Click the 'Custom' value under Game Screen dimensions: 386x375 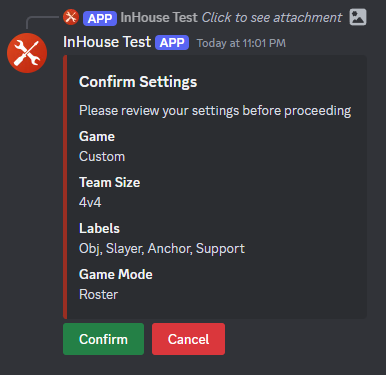102,156
